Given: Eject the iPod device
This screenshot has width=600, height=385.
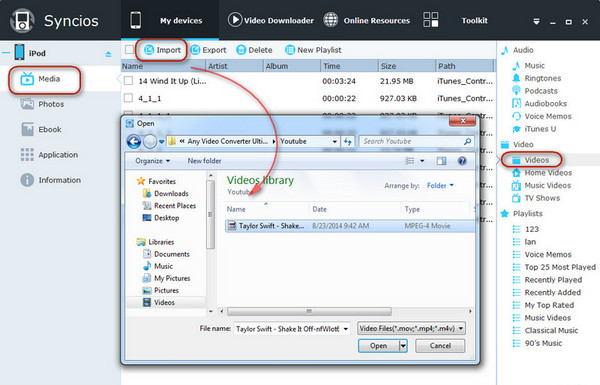Looking at the screenshot, I should [x=108, y=54].
